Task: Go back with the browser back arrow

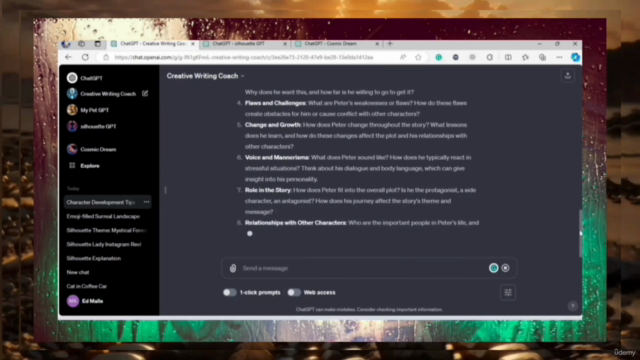Action: 68,57
